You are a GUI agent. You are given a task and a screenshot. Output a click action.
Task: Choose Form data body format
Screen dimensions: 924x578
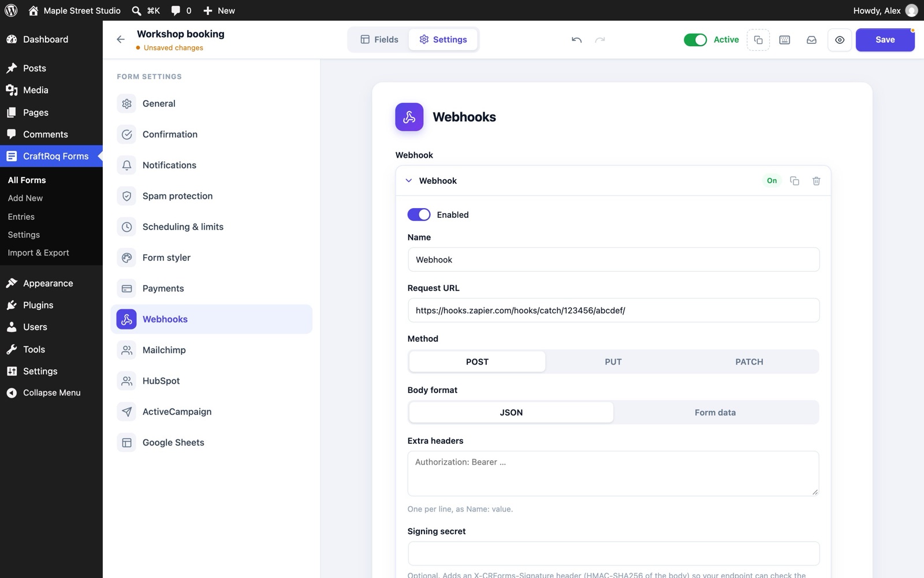click(x=715, y=413)
